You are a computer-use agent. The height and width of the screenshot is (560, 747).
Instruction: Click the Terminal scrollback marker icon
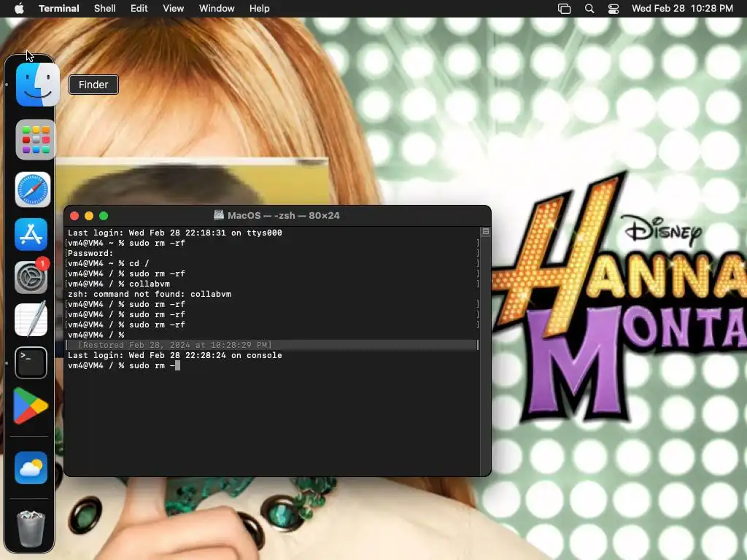tap(485, 231)
